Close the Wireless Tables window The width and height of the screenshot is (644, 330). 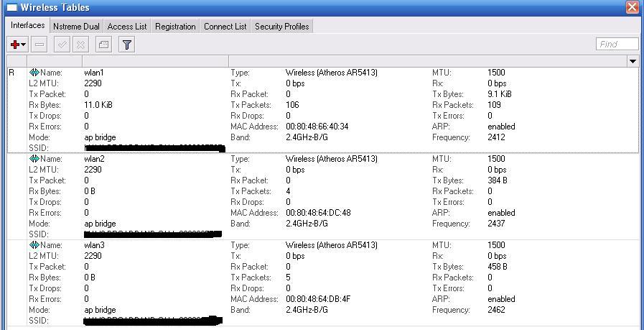[632, 7]
